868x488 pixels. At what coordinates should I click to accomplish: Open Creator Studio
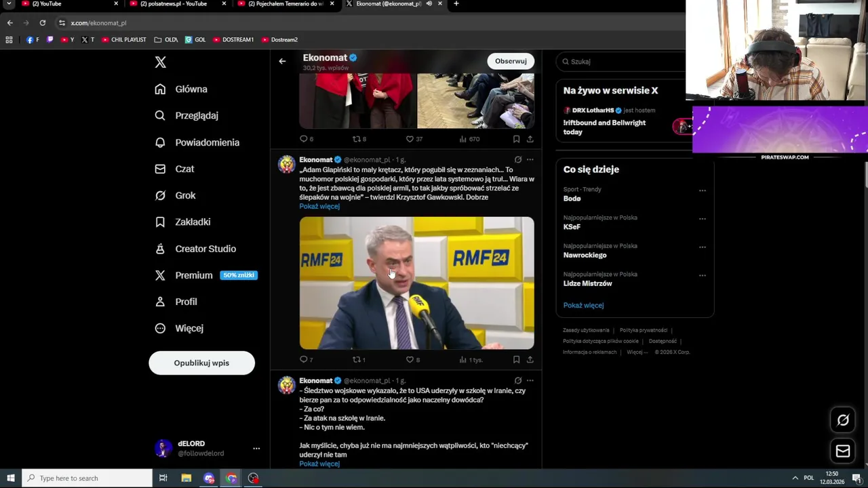[195, 249]
